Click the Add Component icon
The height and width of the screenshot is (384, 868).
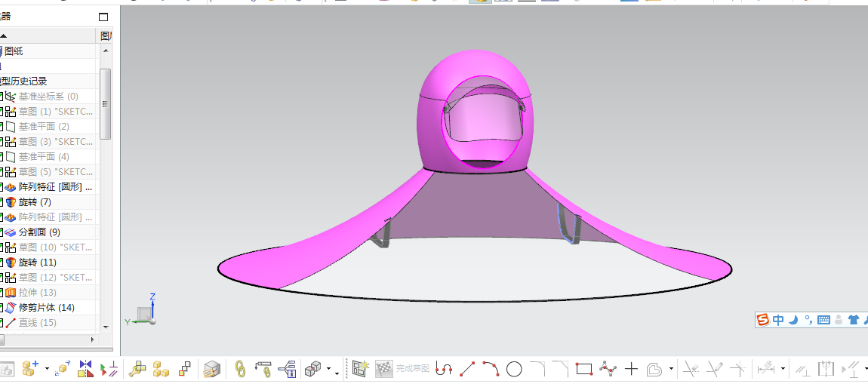[x=30, y=368]
